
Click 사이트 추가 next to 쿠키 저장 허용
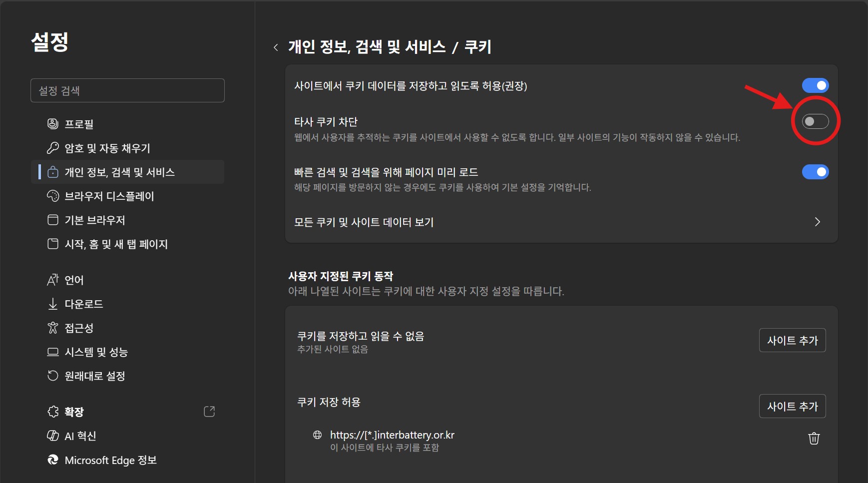tap(792, 406)
